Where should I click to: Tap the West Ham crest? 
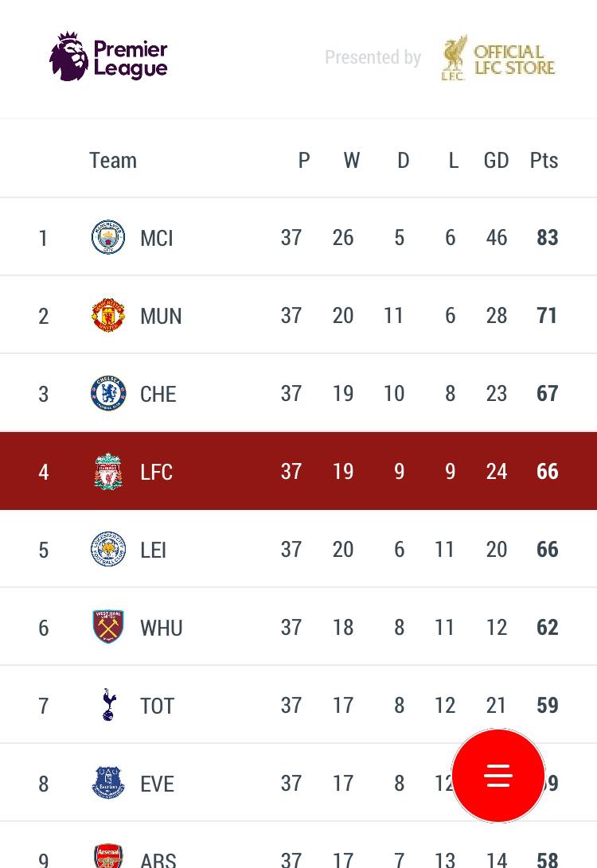click(108, 627)
